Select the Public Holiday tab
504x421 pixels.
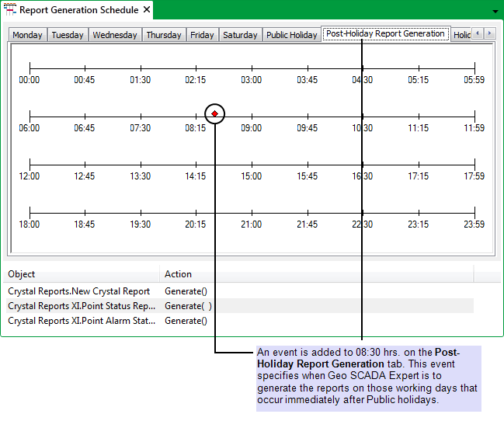point(291,35)
